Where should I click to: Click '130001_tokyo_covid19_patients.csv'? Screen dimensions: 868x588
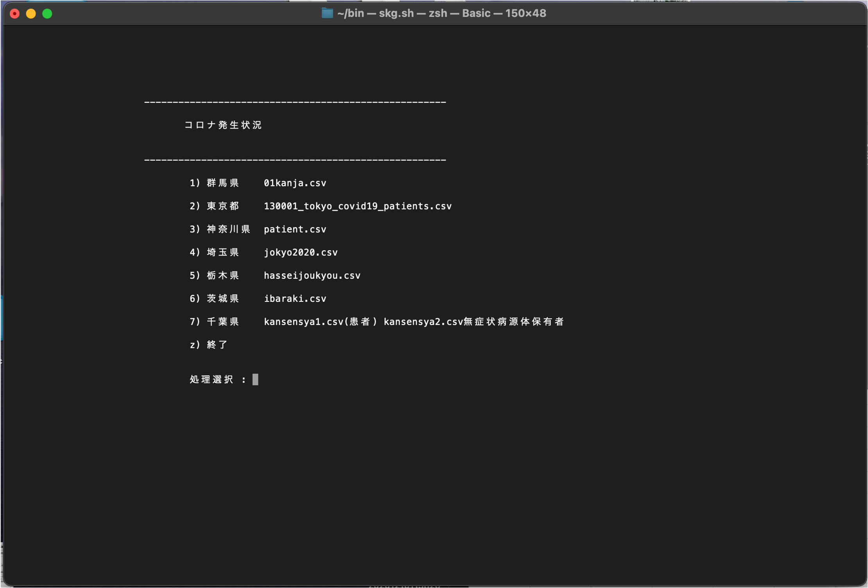(x=358, y=206)
